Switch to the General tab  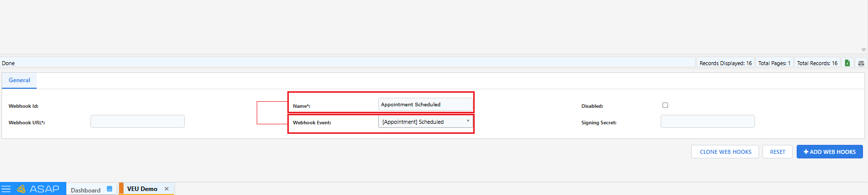pos(19,80)
